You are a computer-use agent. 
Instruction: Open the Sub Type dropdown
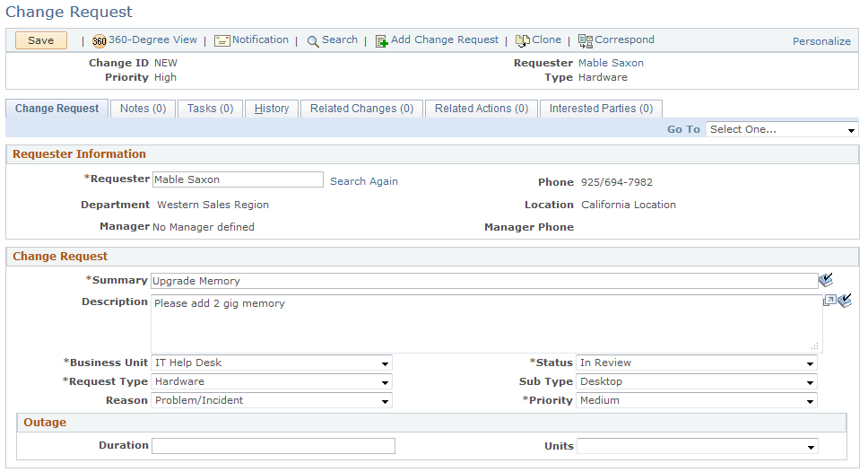697,381
